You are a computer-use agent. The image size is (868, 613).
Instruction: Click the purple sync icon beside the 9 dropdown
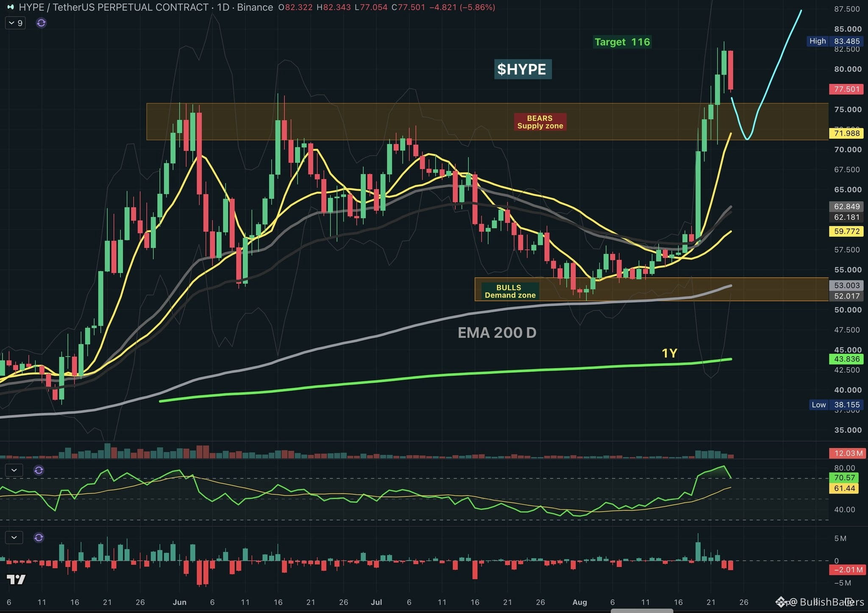(41, 23)
